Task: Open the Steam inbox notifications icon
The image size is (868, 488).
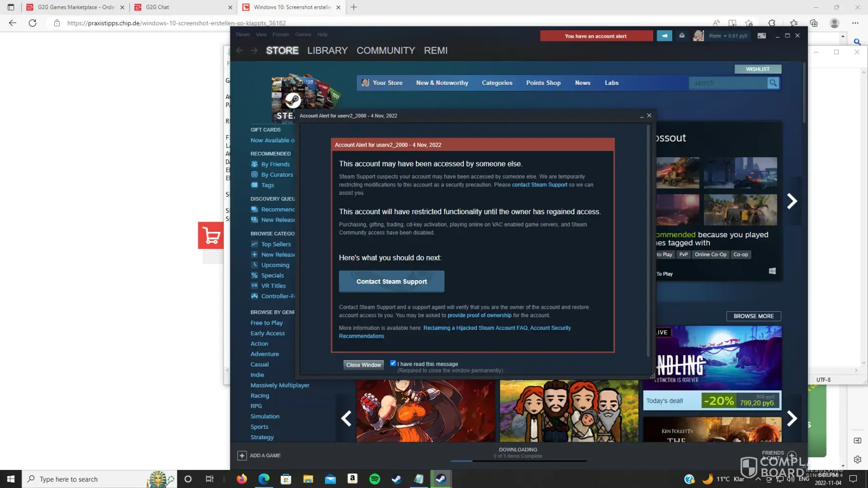Action: (682, 36)
